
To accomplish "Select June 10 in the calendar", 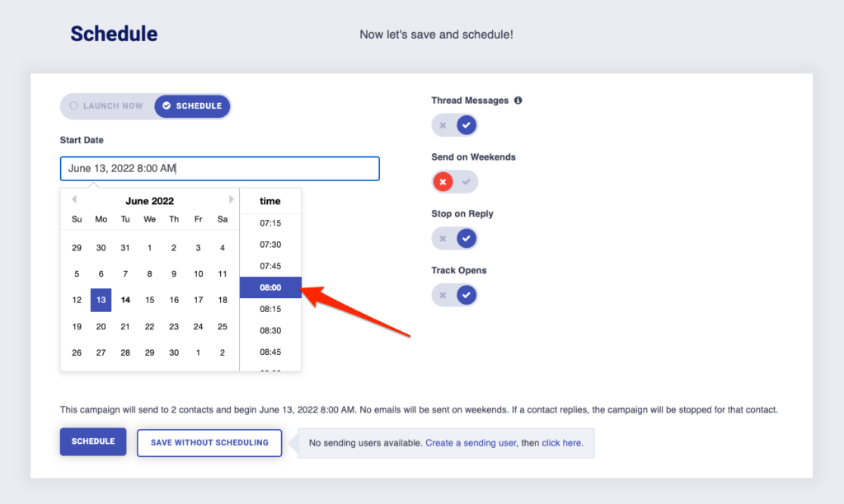I will point(198,273).
